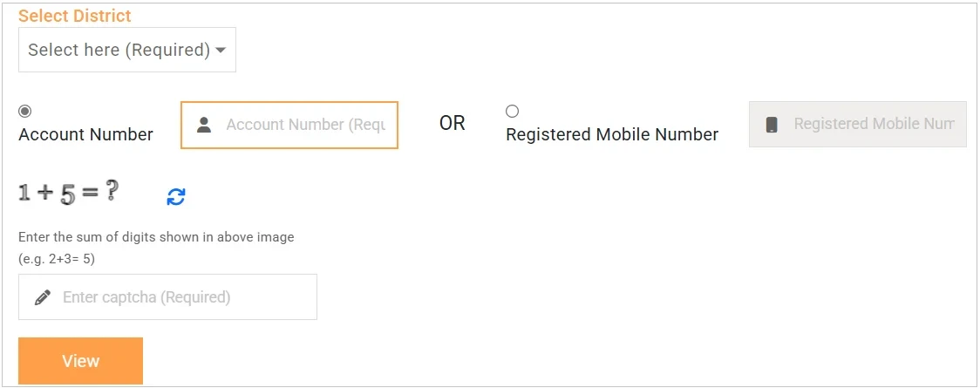Select the Registered Mobile Number radio button

point(512,111)
